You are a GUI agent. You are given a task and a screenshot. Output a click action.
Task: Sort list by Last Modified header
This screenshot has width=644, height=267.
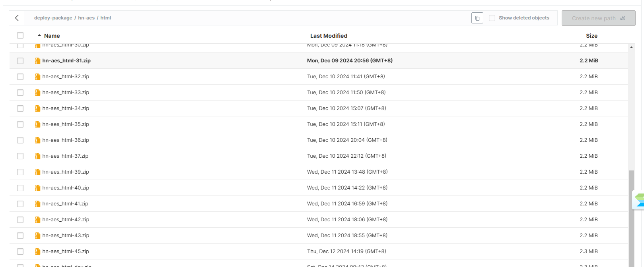click(329, 36)
